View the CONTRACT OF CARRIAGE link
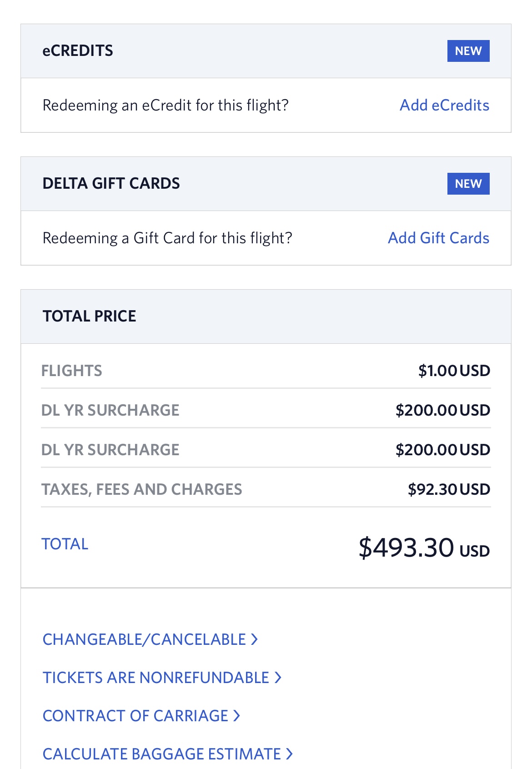 pos(141,716)
